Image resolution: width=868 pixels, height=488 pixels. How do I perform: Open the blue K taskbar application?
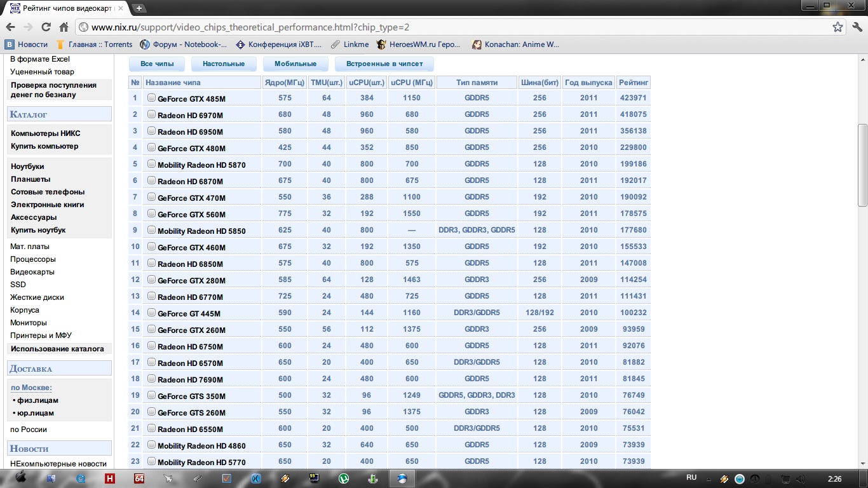[x=256, y=478]
